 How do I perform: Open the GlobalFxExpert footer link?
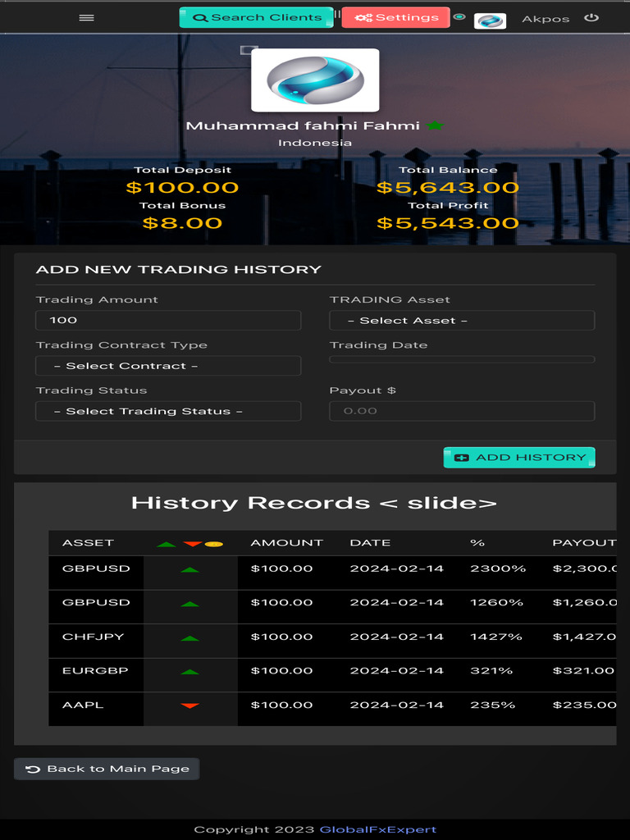[377, 830]
